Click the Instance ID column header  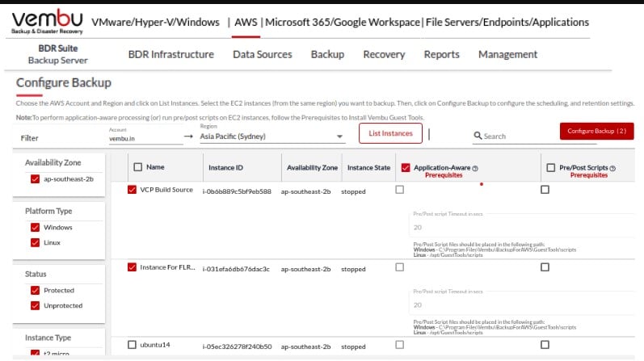(225, 167)
